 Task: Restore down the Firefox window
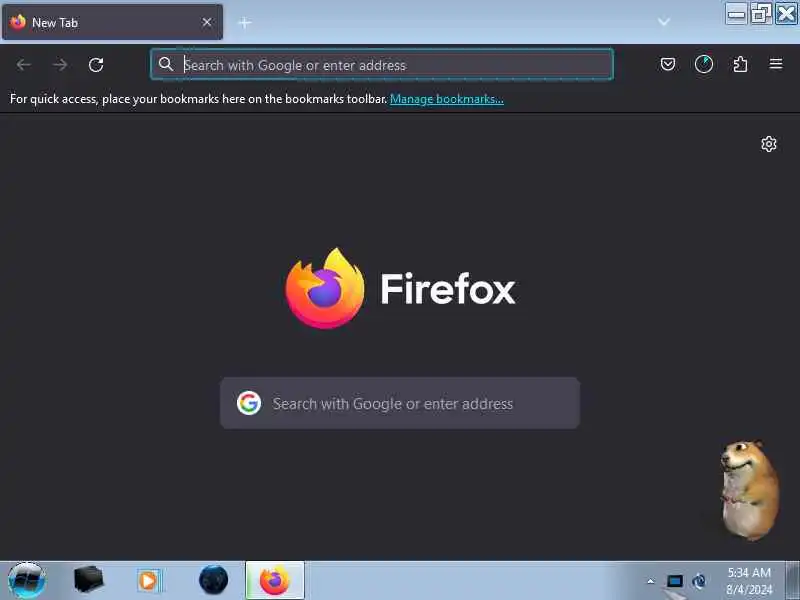760,13
